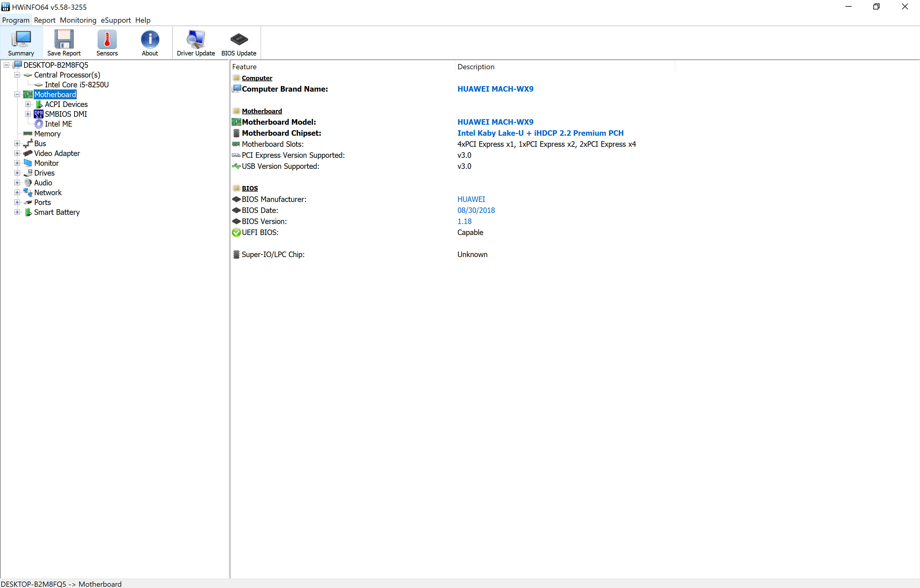The width and height of the screenshot is (920, 588).
Task: Click the Monitor tree icon
Action: pyautogui.click(x=28, y=163)
